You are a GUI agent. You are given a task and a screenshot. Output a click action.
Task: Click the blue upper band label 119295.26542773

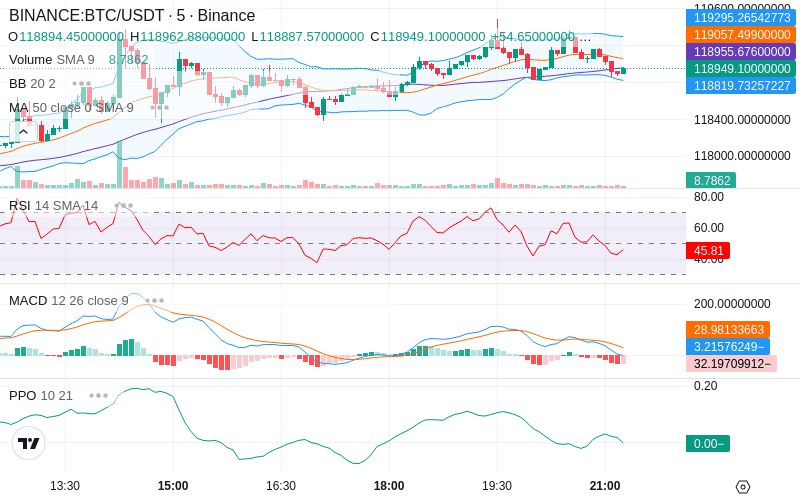(741, 18)
